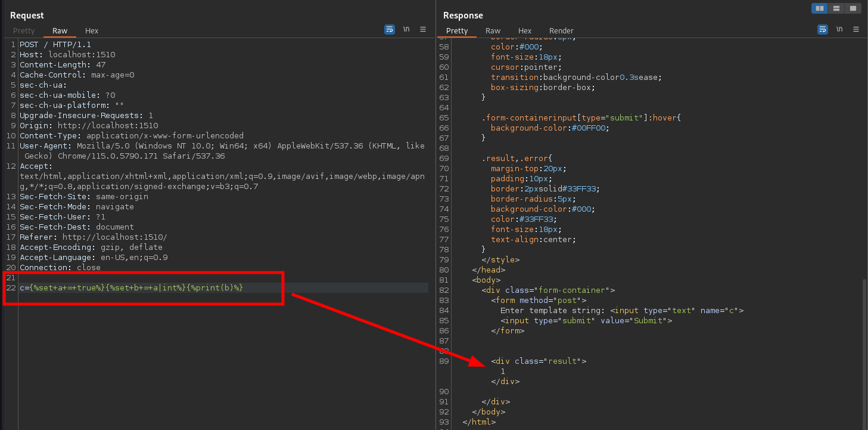Click 'cursor:pointer;' in the response CSS
This screenshot has height=430, width=868.
[527, 67]
